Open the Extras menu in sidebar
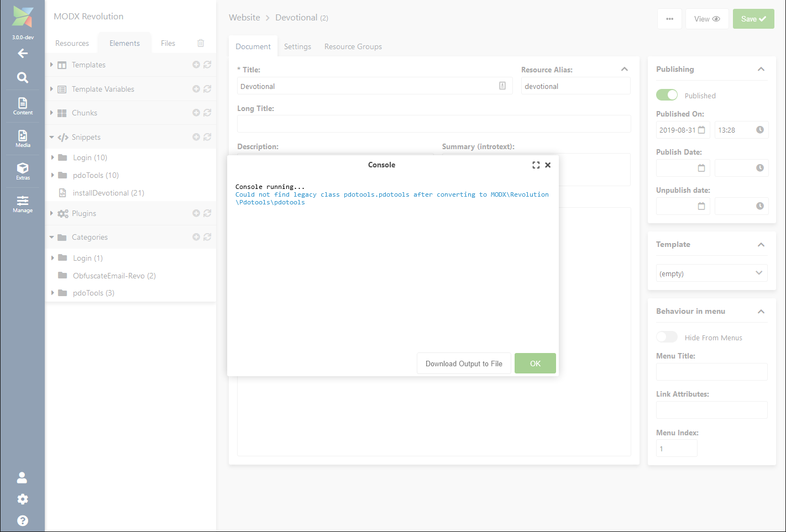This screenshot has height=532, width=786. click(x=23, y=171)
